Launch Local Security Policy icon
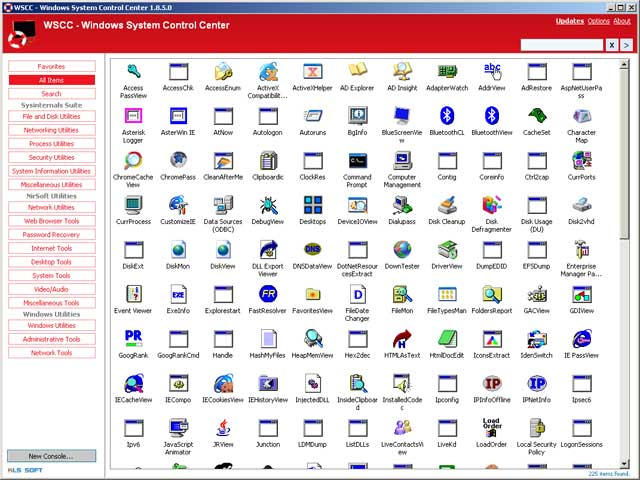Viewport: 640px width, 480px height. tap(537, 428)
